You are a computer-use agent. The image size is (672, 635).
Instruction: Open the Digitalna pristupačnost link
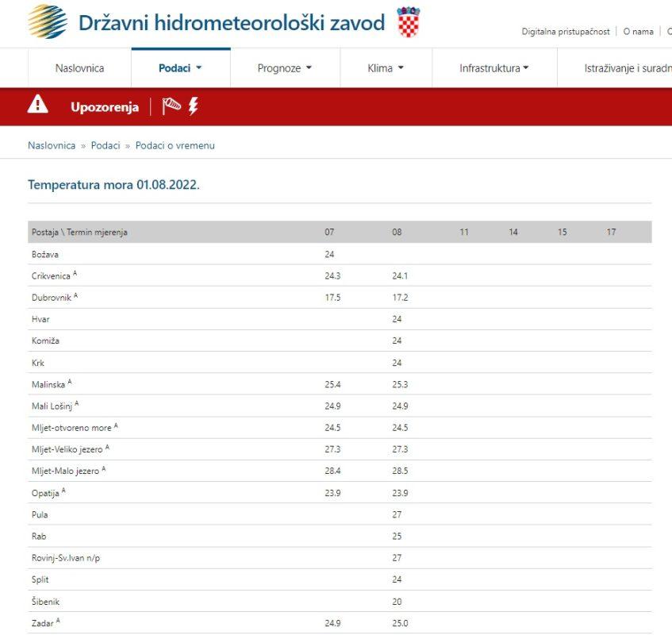(x=566, y=32)
